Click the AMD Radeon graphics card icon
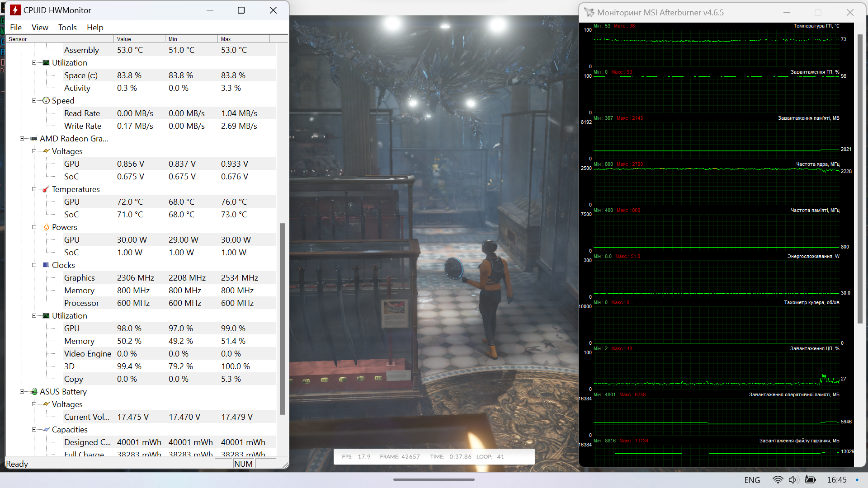 [x=34, y=139]
